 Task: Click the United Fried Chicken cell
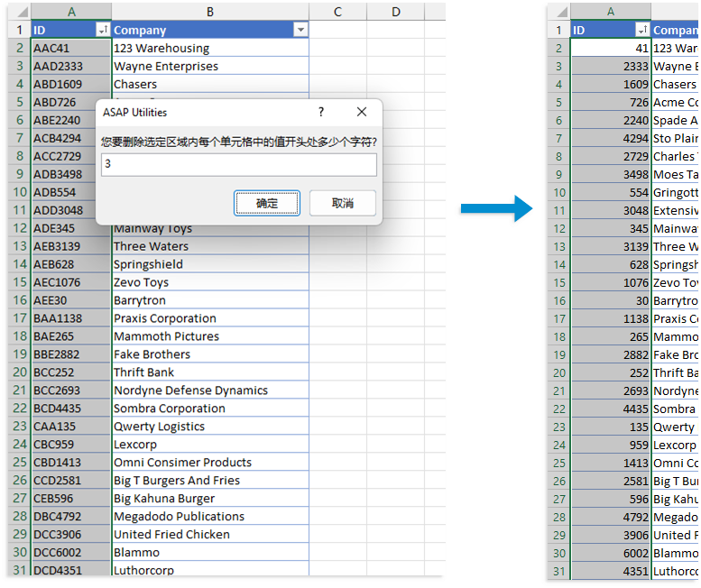pyautogui.click(x=210, y=535)
